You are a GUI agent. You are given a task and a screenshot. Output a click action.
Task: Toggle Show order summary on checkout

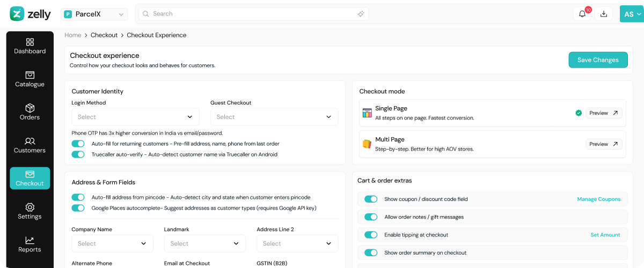click(x=371, y=252)
